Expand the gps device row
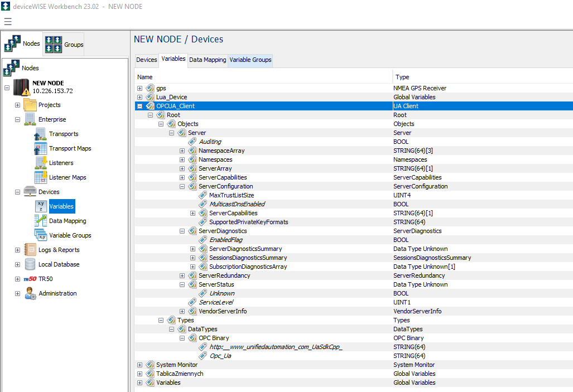This screenshot has width=573, height=392. tap(139, 89)
